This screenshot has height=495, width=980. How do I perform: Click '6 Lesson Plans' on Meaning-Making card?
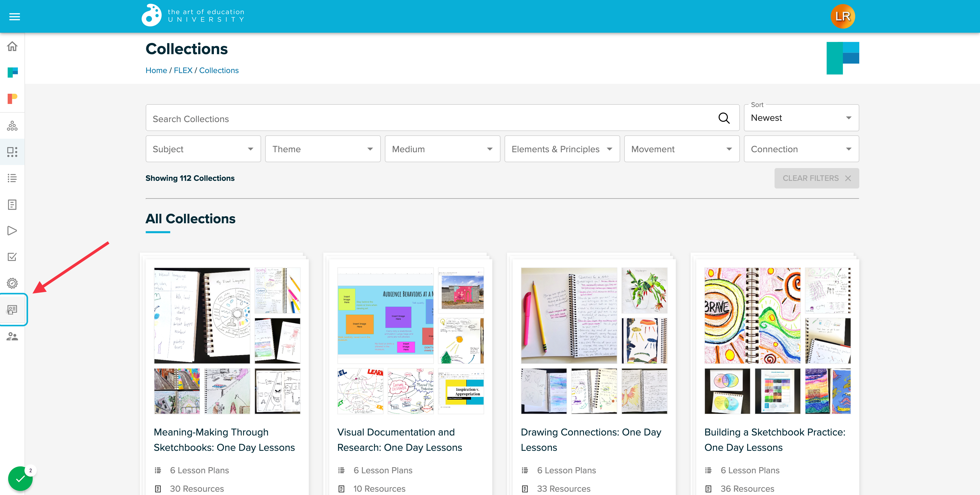coord(199,470)
